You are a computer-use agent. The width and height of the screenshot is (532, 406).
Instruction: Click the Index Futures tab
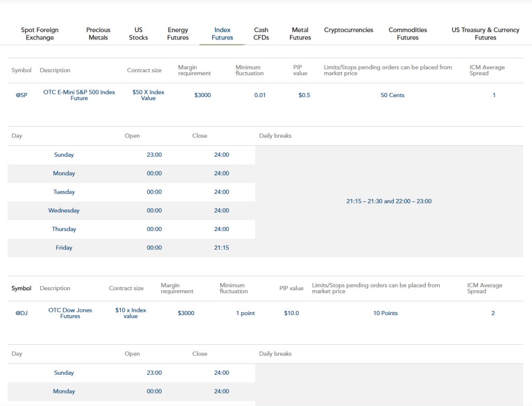[x=222, y=34]
